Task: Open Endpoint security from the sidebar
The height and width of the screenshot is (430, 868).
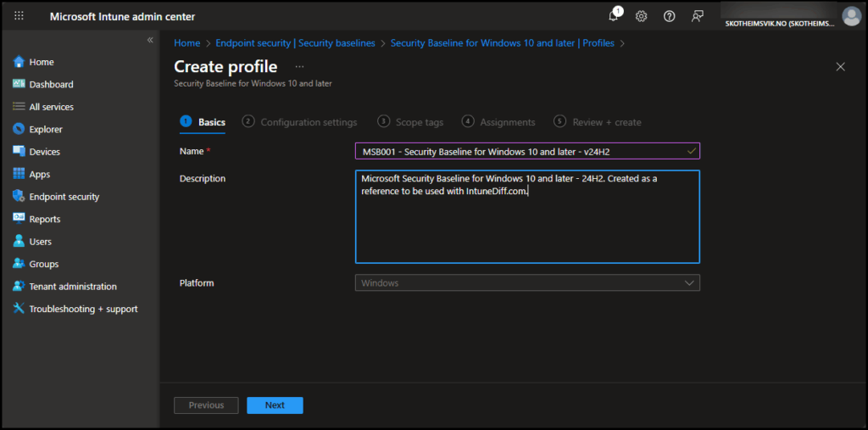Action: coord(64,197)
